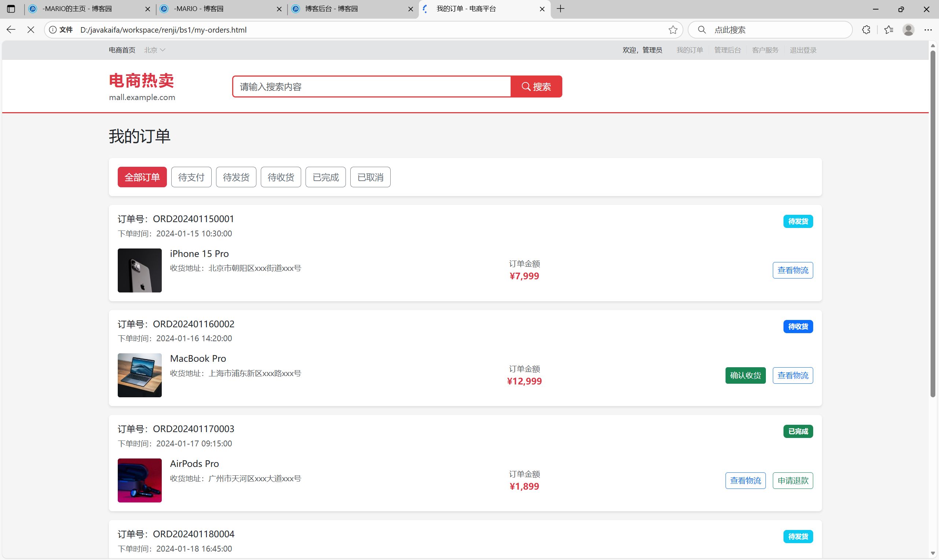The image size is (939, 560).
Task: Click the iPhone 15 Pro product thumbnail
Action: click(139, 270)
